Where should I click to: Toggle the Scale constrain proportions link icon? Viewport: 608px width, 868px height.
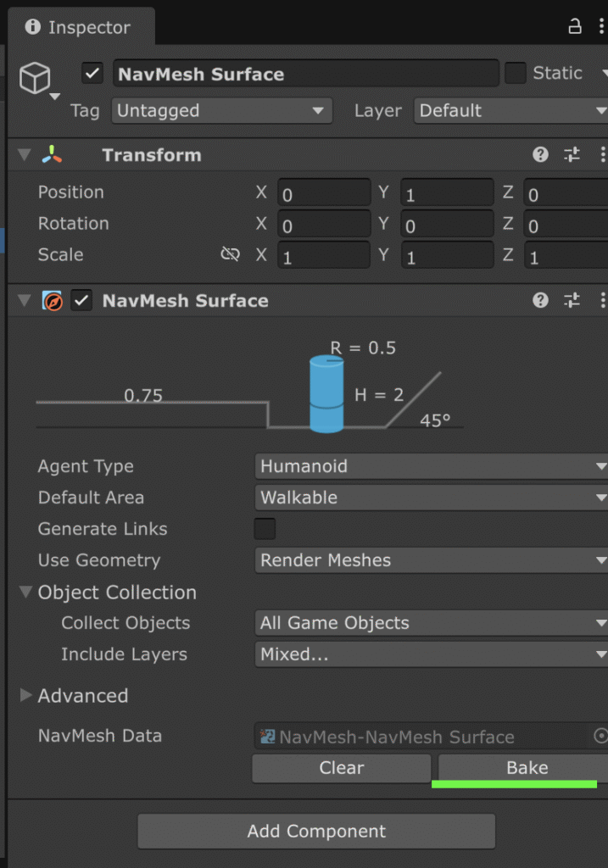230,254
